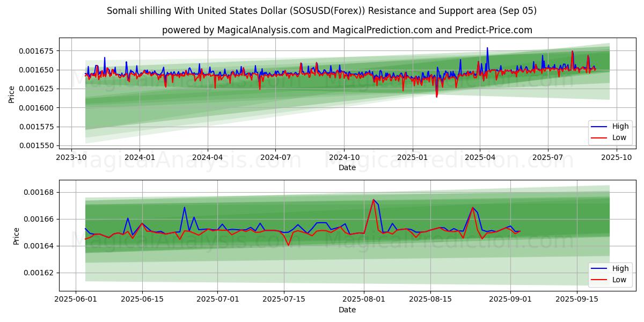
Task: Click the 0.00166 tick on the bottom chart
Action: click(x=40, y=219)
